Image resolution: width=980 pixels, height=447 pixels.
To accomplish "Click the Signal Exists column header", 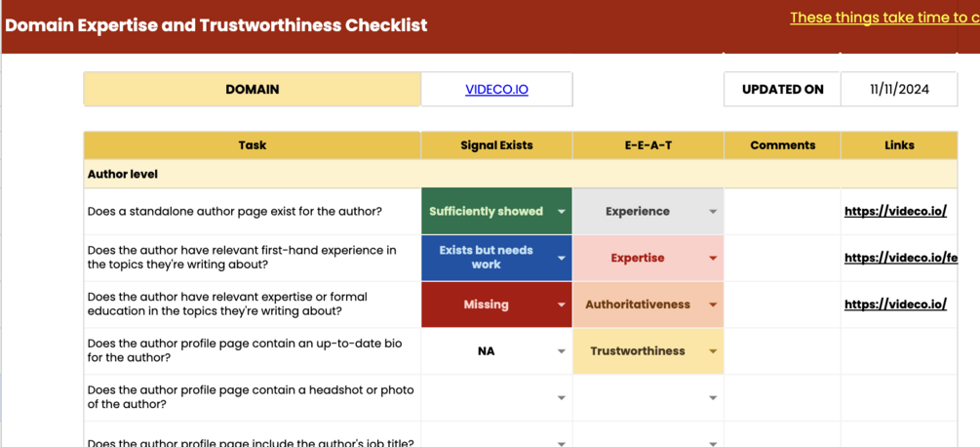I will (x=496, y=145).
